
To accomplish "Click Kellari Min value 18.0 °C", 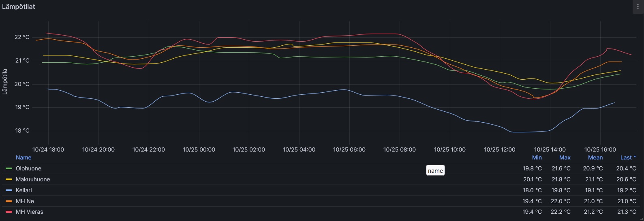I will [532, 190].
